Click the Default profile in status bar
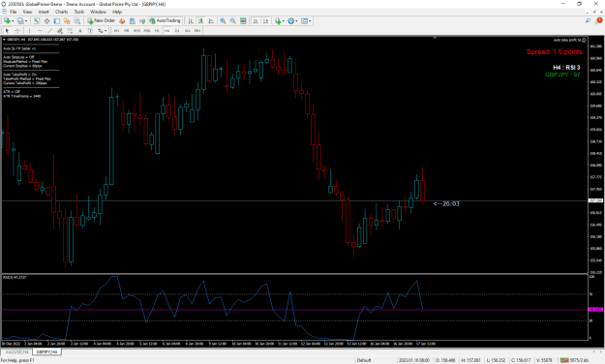This screenshot has height=364, width=605. pos(364,360)
